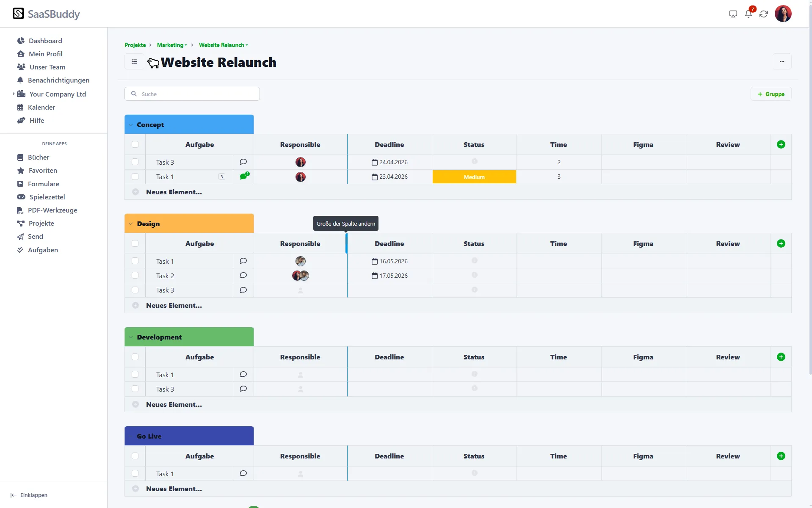812x508 pixels.
Task: Click Neues Element under Design group
Action: pos(174,305)
